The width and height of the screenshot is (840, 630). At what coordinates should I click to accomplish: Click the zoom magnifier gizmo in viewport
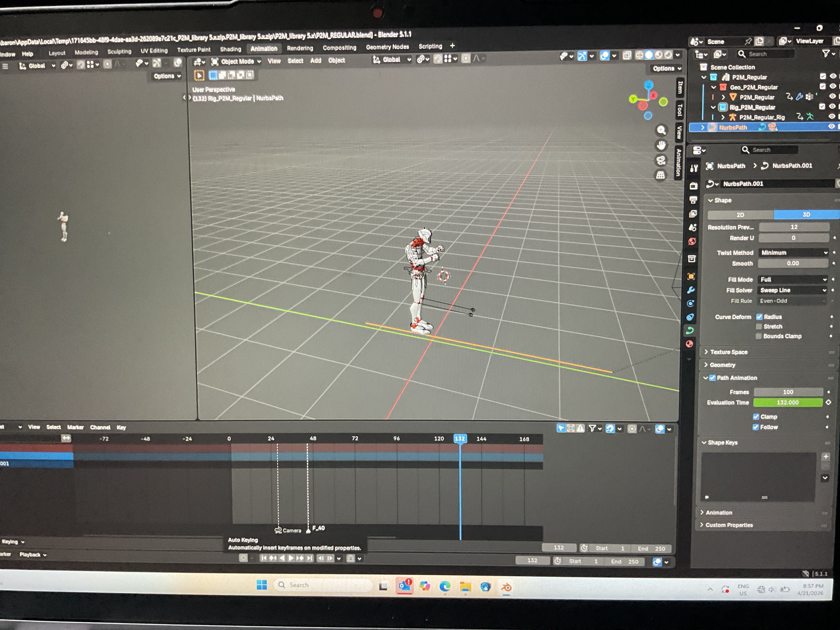click(x=661, y=130)
